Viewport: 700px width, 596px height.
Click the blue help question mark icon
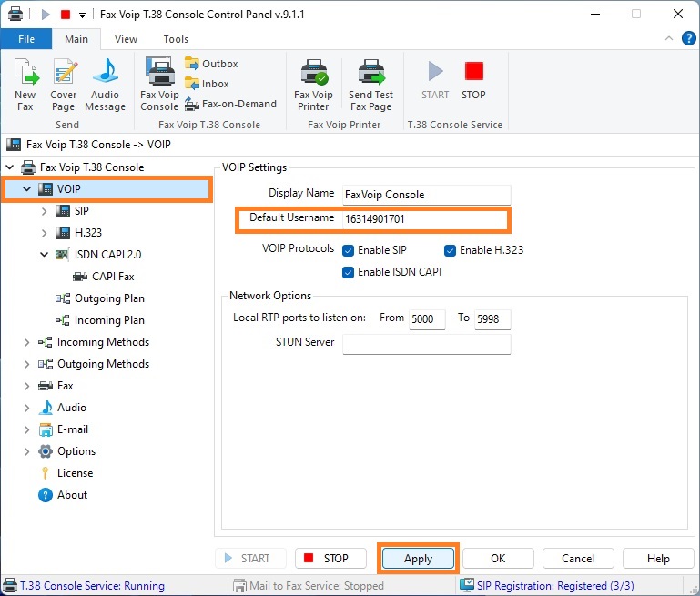pos(688,38)
